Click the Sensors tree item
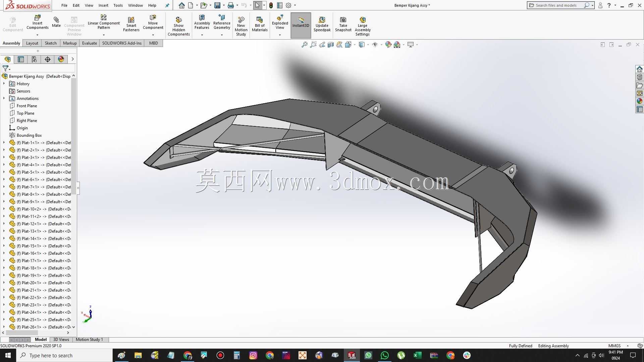This screenshot has width=644, height=362. (23, 91)
